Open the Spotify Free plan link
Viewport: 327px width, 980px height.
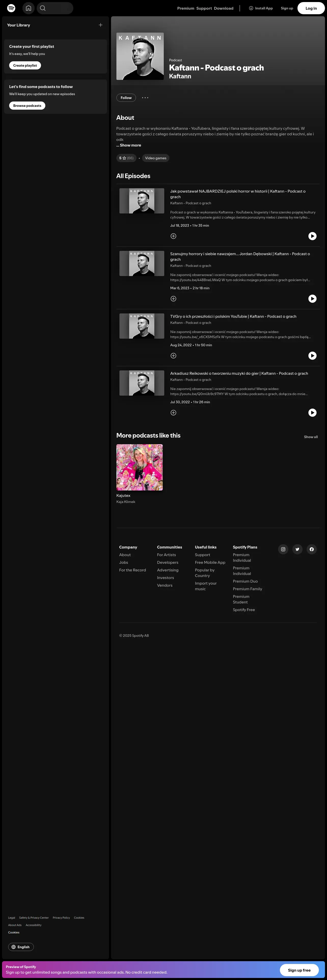coord(244,610)
